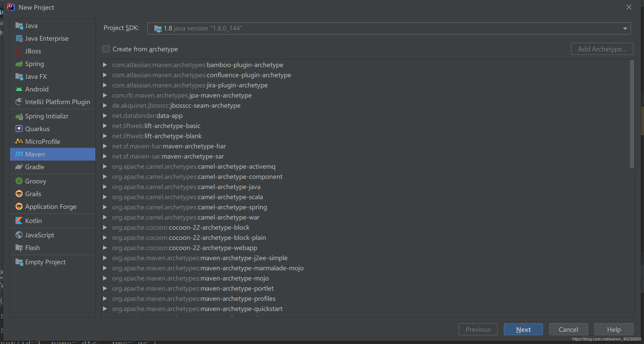Image resolution: width=644 pixels, height=344 pixels.
Task: Click the Next button to proceed
Action: (x=523, y=329)
